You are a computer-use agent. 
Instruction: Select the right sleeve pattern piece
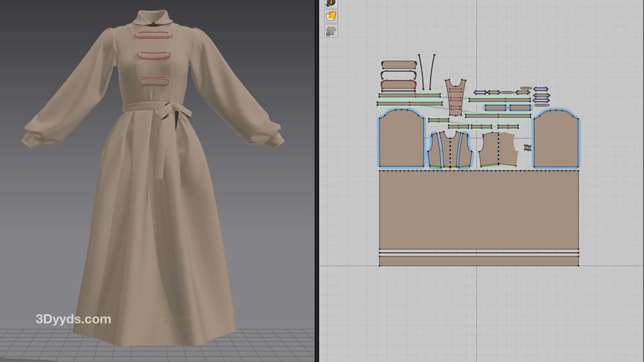point(556,139)
